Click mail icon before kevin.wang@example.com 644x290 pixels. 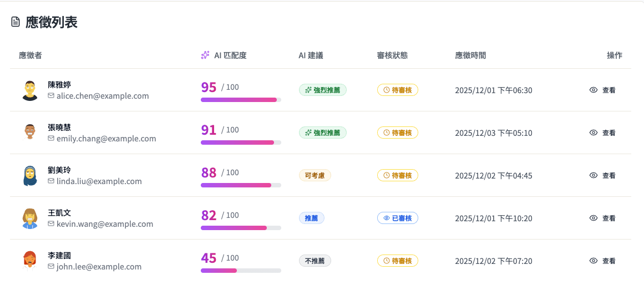tap(52, 224)
